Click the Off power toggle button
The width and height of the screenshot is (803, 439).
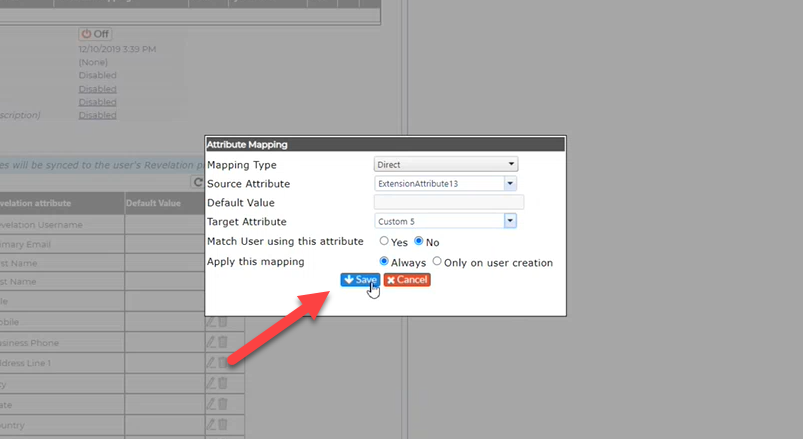[95, 34]
